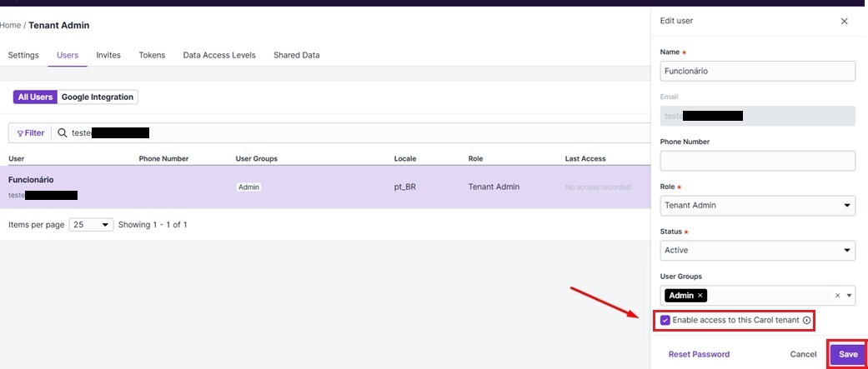Open the Status dropdown
Viewport: 868px width, 369px height.
(758, 250)
